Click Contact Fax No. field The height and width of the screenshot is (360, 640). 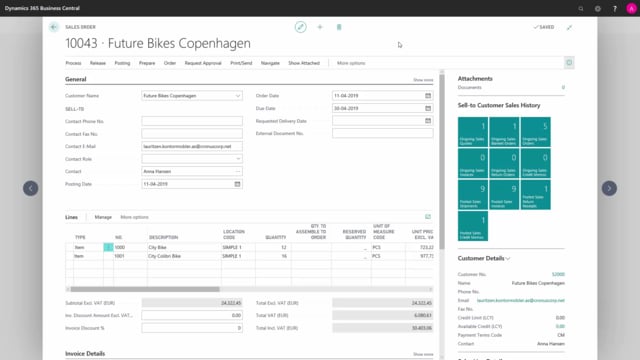pyautogui.click(x=192, y=133)
